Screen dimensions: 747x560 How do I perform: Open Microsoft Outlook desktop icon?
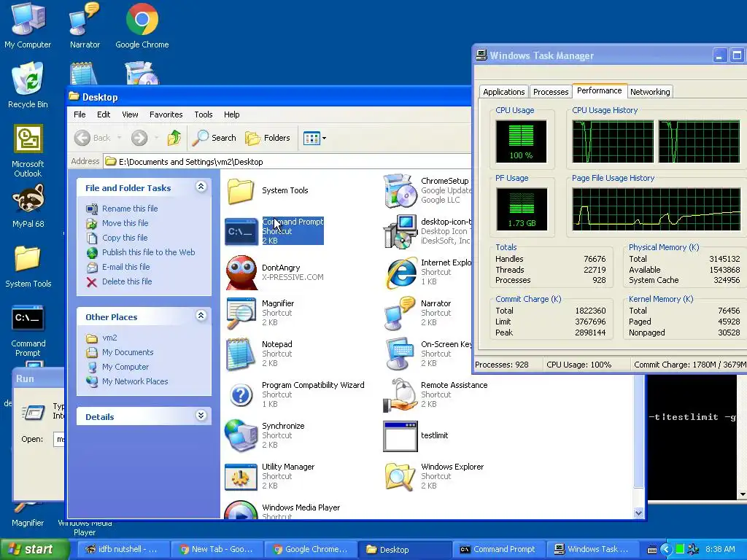point(28,150)
